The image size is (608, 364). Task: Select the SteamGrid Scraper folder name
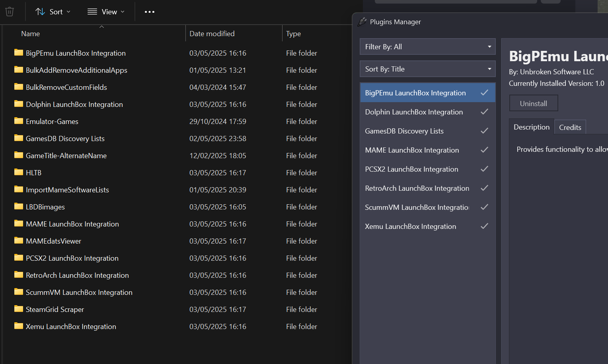pos(55,310)
